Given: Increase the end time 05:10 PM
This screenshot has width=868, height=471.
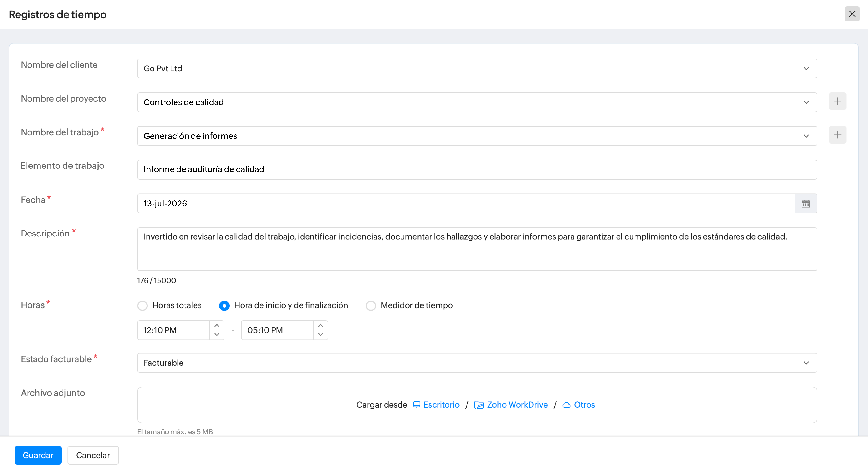Looking at the screenshot, I should pos(320,325).
